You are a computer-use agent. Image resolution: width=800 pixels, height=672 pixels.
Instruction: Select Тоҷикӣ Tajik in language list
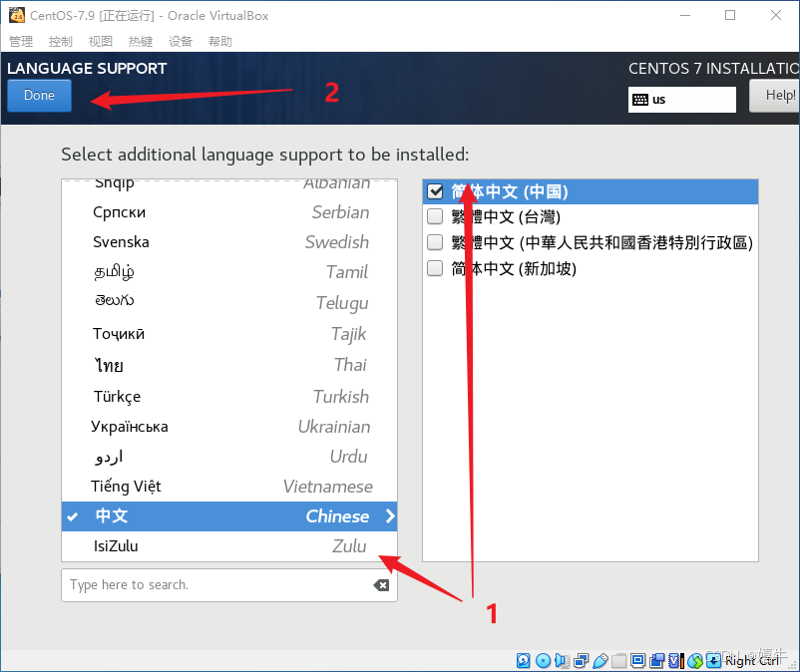click(229, 333)
